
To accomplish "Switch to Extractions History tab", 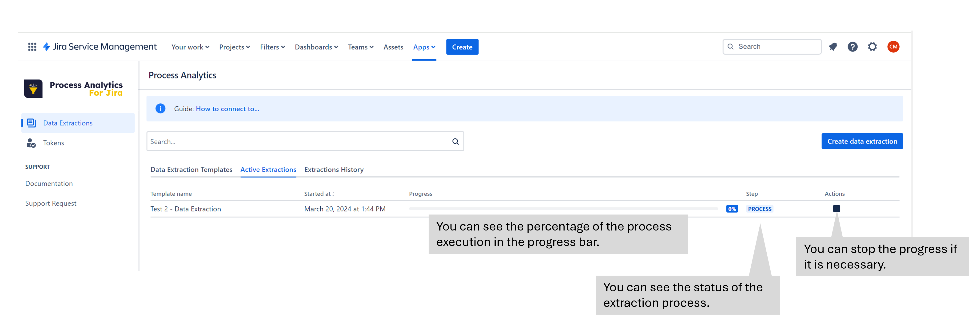I will coord(334,169).
